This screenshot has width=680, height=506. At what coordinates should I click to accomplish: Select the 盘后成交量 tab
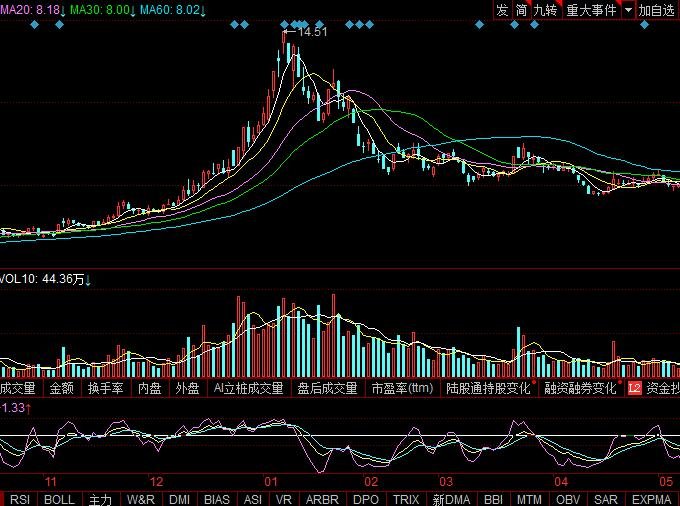pyautogui.click(x=327, y=388)
